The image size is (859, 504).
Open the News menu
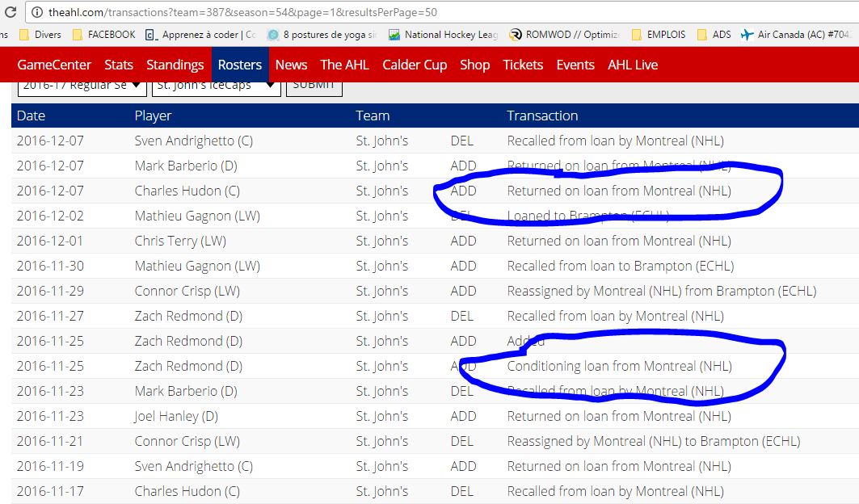click(x=291, y=65)
